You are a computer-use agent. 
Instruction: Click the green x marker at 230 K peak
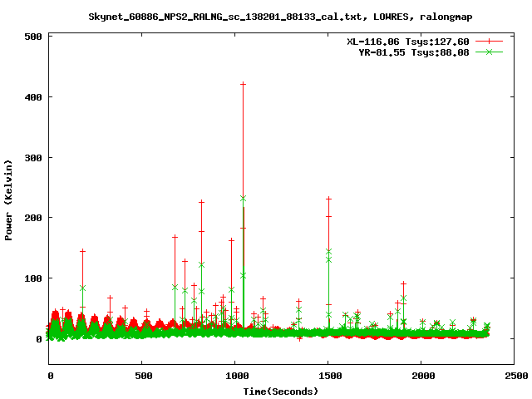coord(243,199)
